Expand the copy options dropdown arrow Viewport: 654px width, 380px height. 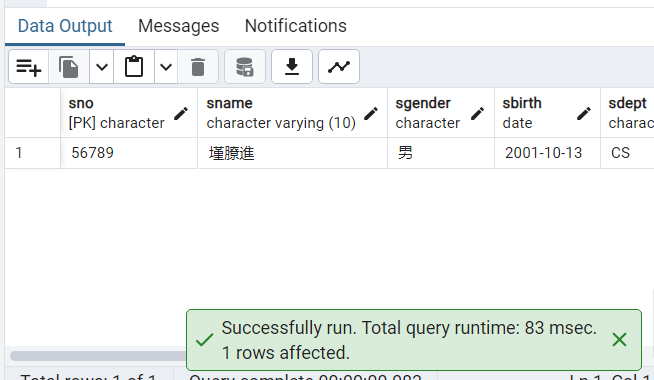[102, 67]
